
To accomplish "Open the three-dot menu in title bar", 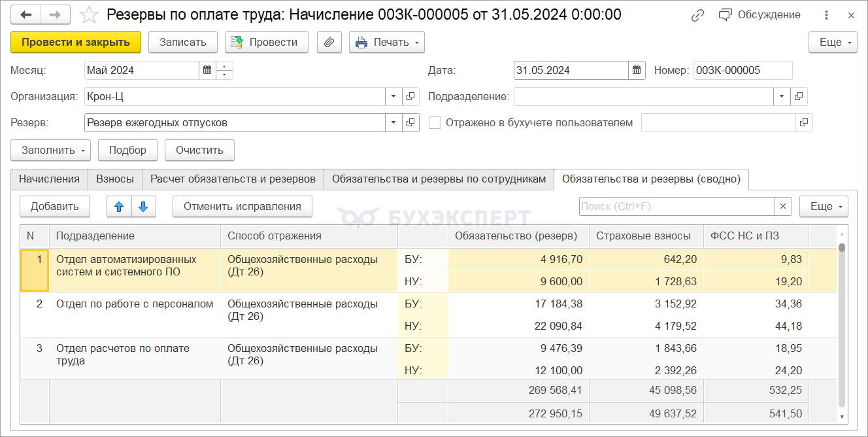I will click(827, 14).
